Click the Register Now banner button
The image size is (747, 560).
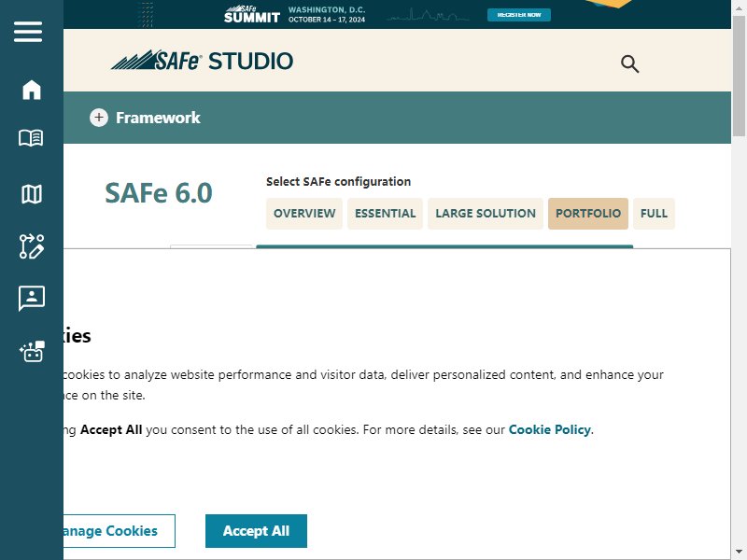519,15
